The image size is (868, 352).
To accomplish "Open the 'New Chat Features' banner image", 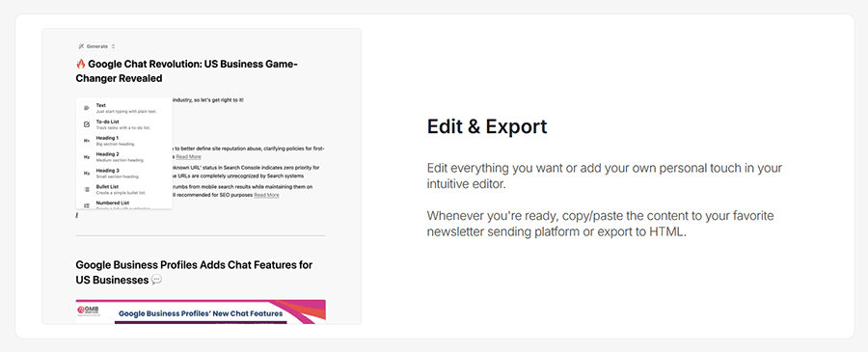I will click(x=201, y=311).
